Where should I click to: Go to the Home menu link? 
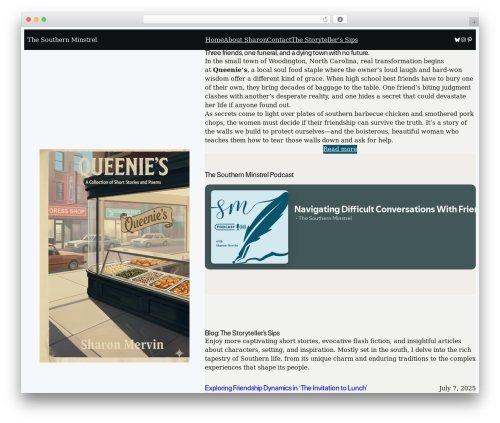[x=214, y=40]
